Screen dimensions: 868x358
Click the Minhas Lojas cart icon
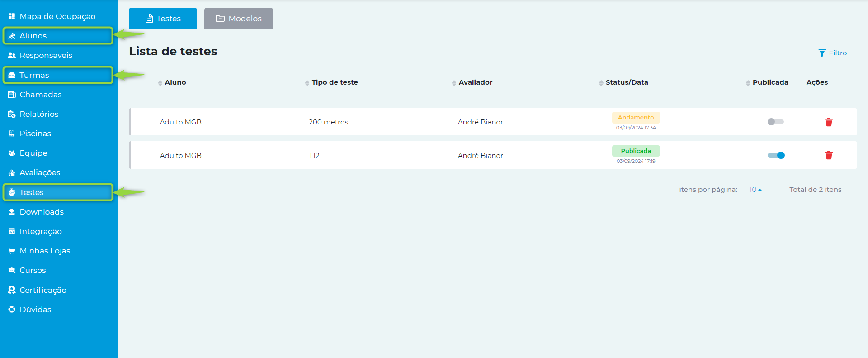12,251
